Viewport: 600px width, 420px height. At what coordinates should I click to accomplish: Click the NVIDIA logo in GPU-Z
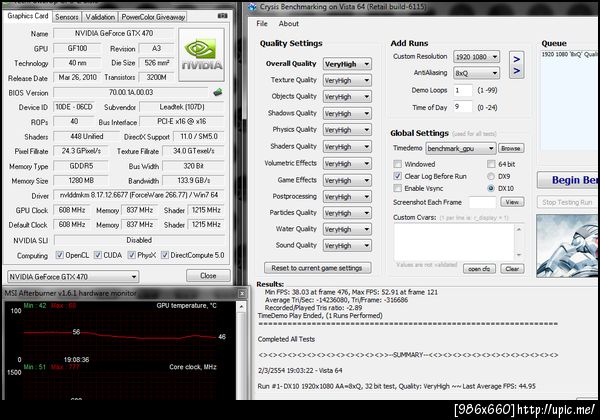(x=201, y=55)
